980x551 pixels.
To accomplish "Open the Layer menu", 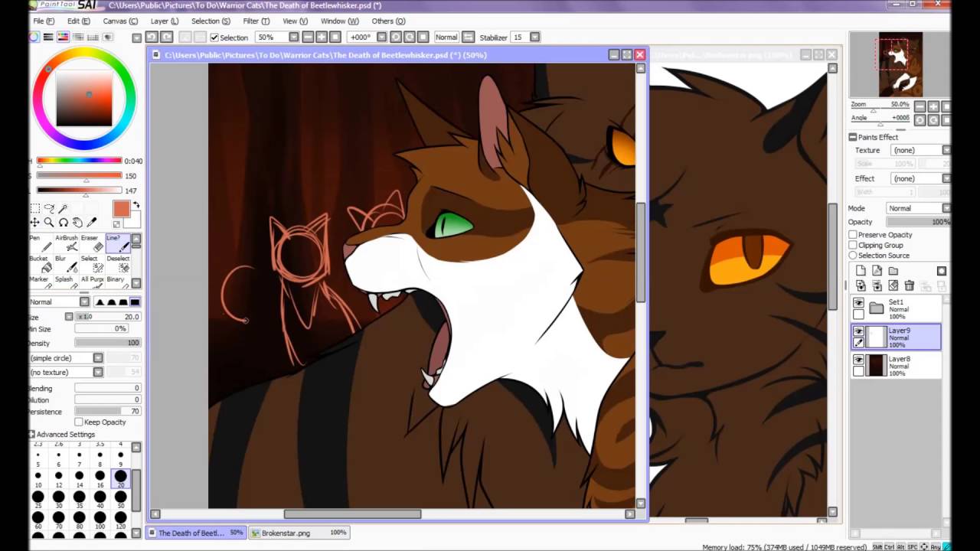I will coord(165,21).
